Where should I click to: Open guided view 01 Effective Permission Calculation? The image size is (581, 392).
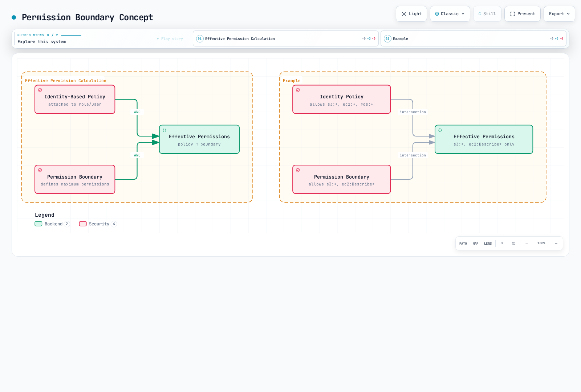pos(285,38)
